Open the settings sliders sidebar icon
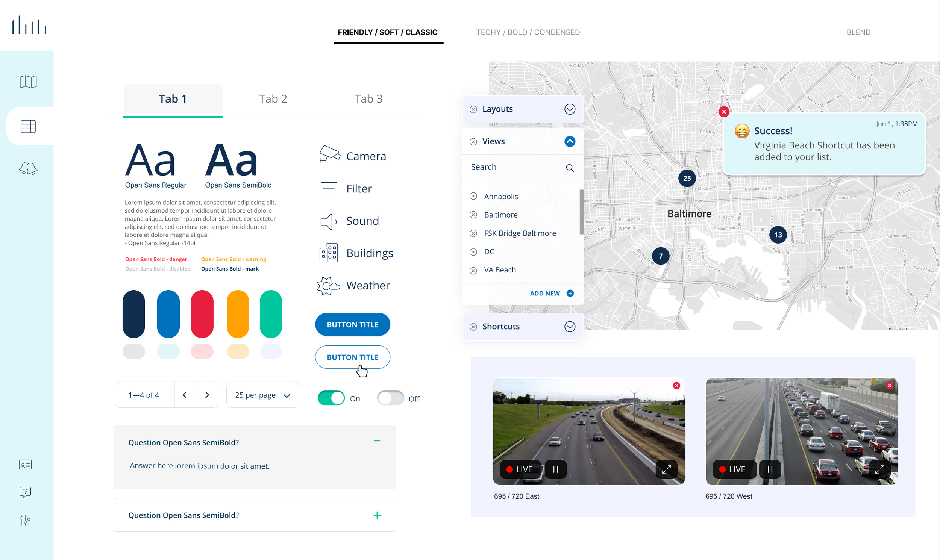Viewport: 940px width, 560px height. pyautogui.click(x=25, y=521)
